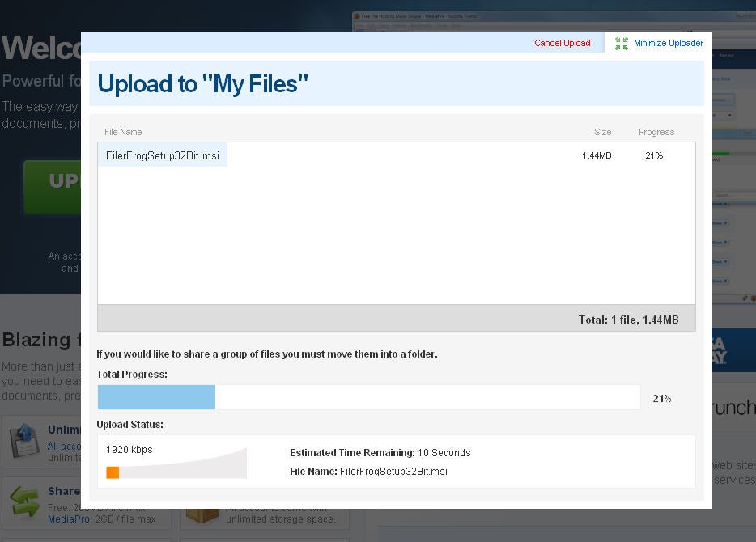Click the Cancel Upload link
The image size is (756, 542).
click(563, 43)
